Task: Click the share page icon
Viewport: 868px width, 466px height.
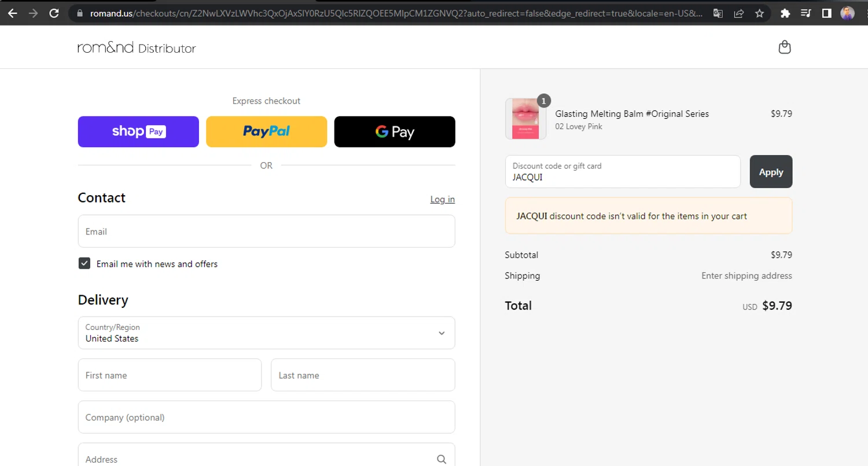Action: click(739, 13)
